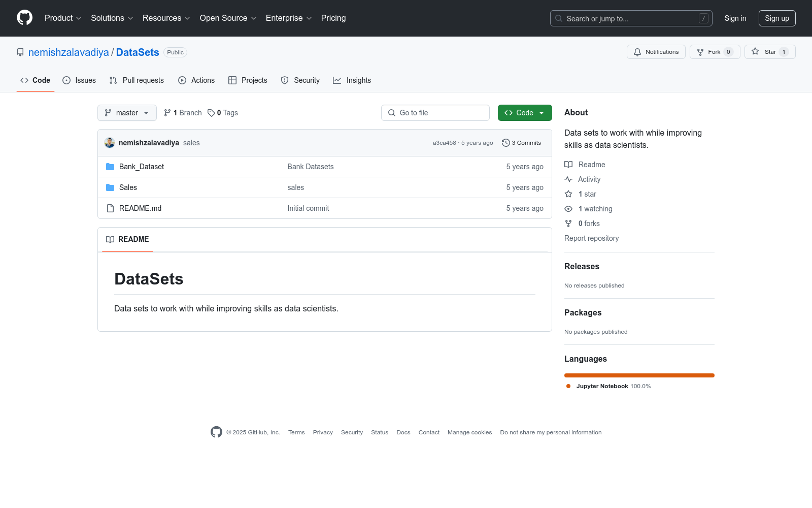Open the latest commit message 'sales'
The image size is (812, 508).
point(191,143)
